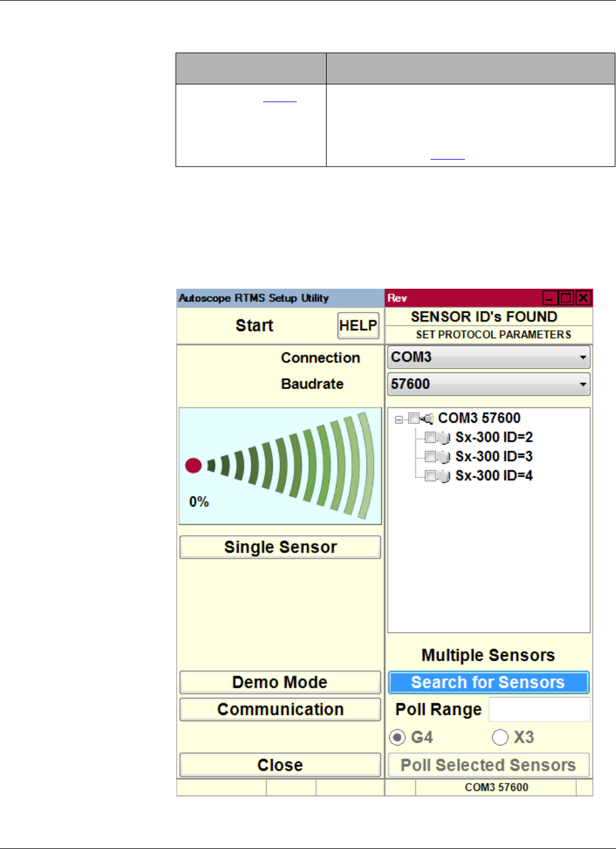Select the X3 radio button
616x849 pixels.
[x=500, y=738]
